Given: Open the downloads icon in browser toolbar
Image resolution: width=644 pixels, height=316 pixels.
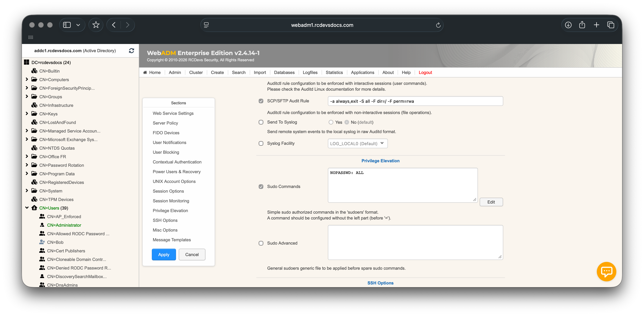Looking at the screenshot, I should click(568, 25).
